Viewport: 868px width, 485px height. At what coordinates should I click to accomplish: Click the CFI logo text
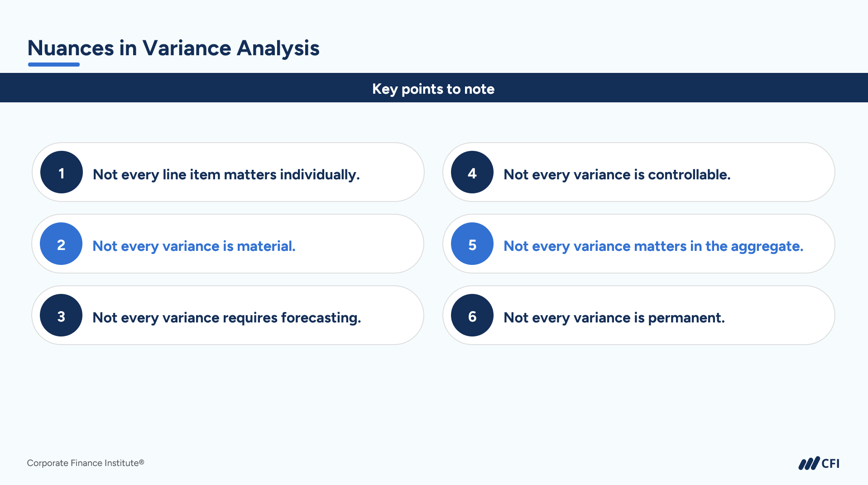click(830, 463)
